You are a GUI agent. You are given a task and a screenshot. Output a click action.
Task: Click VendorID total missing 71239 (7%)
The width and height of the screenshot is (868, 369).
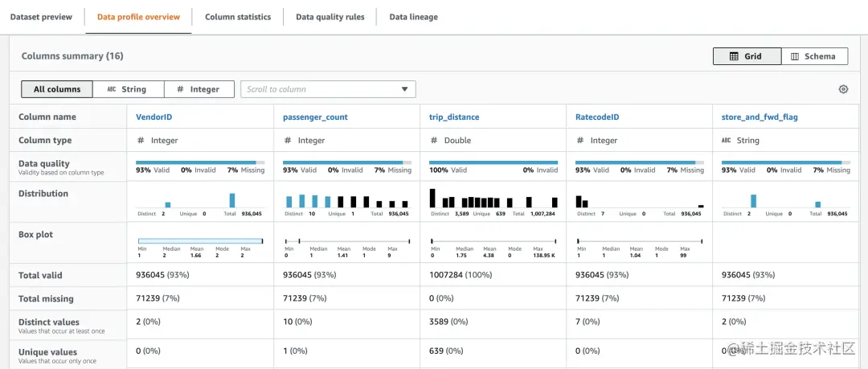coord(158,298)
